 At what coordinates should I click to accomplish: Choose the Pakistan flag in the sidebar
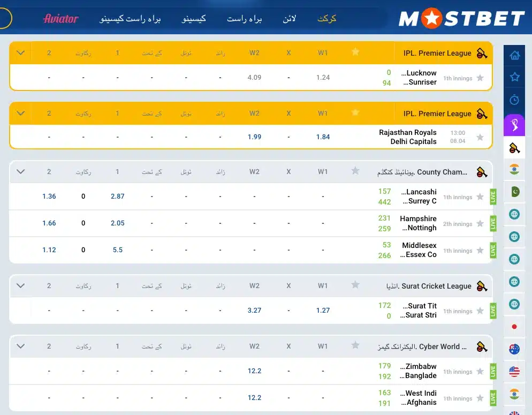click(515, 191)
